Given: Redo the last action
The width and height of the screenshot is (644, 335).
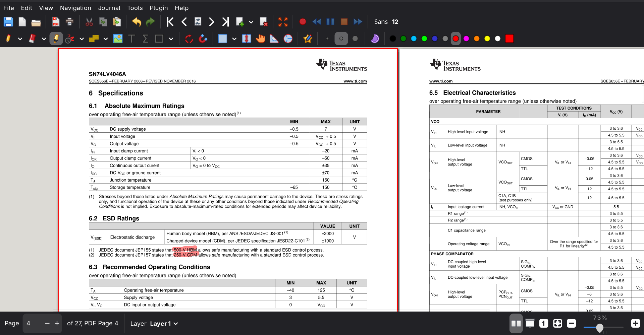Looking at the screenshot, I should (150, 22).
